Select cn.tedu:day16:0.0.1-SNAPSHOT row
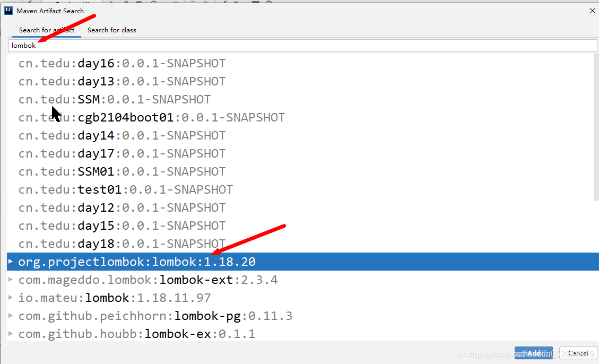The image size is (599, 364). click(x=300, y=63)
